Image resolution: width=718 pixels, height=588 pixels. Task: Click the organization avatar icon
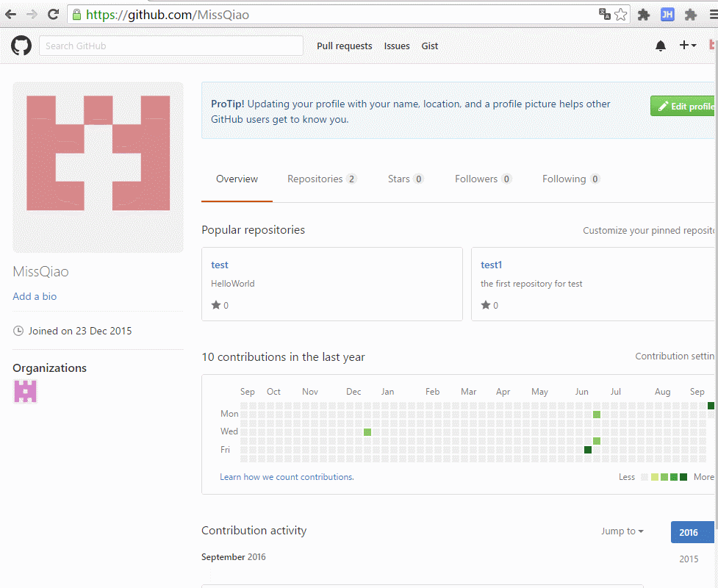(25, 391)
